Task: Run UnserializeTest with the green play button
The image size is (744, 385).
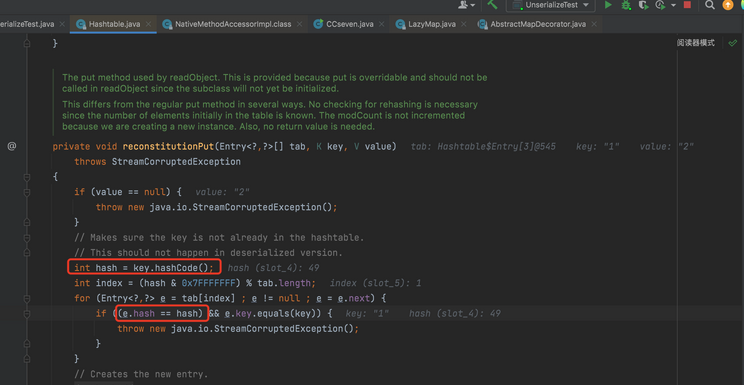Action: coord(608,5)
